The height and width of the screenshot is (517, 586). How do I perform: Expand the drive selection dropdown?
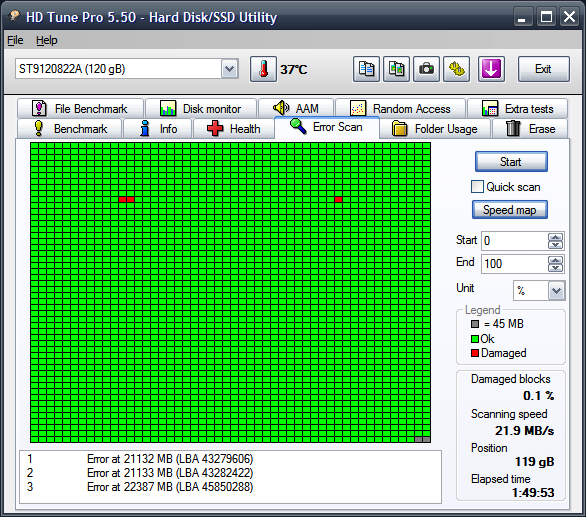click(x=229, y=69)
